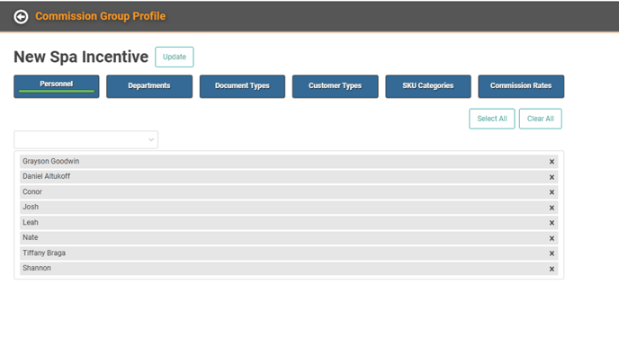Screen dimensions: 619x364
Task: Open the Departments tab
Action: click(x=149, y=86)
